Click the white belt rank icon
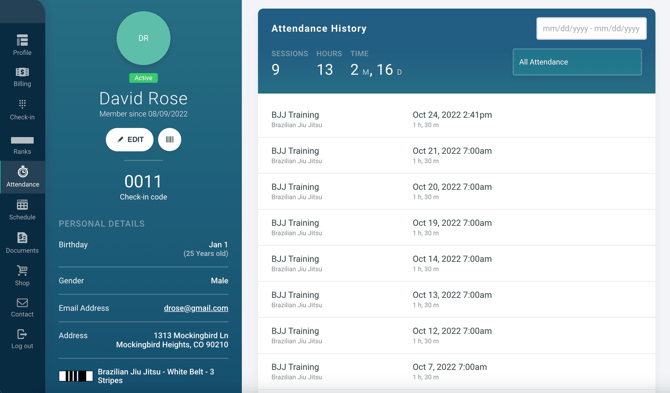 click(76, 376)
